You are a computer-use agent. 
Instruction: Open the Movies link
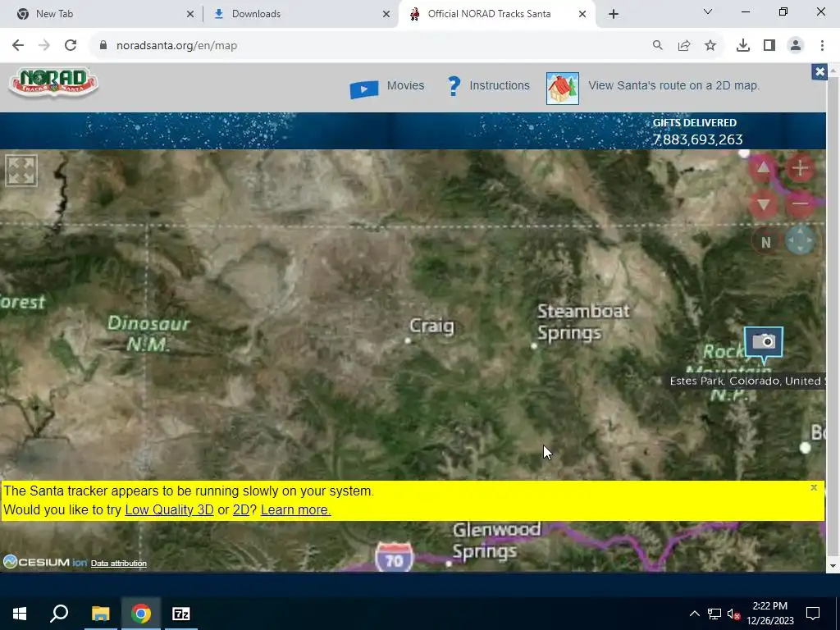click(x=405, y=85)
